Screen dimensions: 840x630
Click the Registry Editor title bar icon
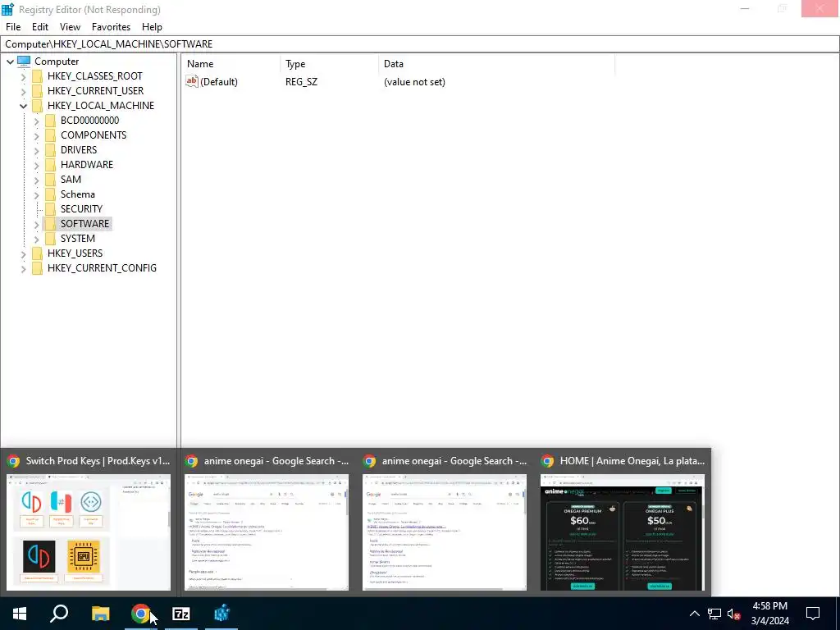point(7,9)
